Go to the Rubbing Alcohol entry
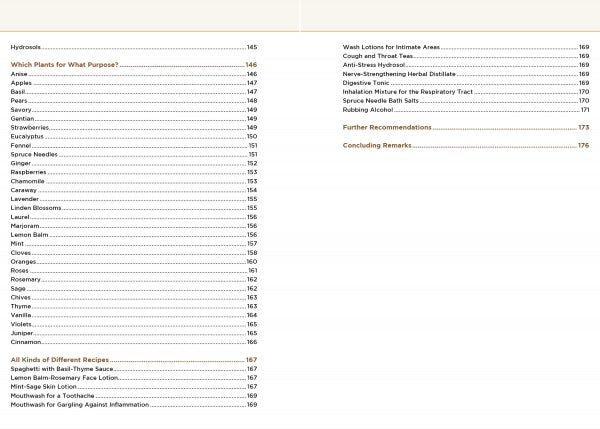Image resolution: width=600 pixels, height=429 pixels. pyautogui.click(x=368, y=110)
